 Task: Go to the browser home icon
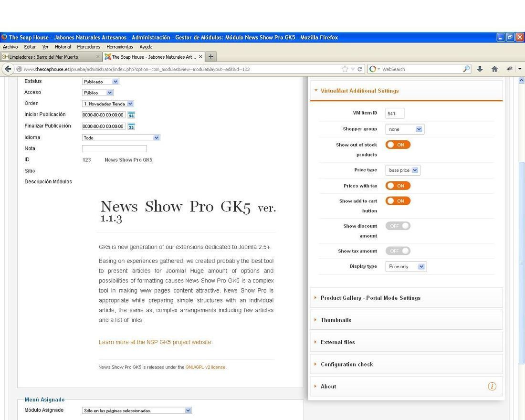coord(494,69)
